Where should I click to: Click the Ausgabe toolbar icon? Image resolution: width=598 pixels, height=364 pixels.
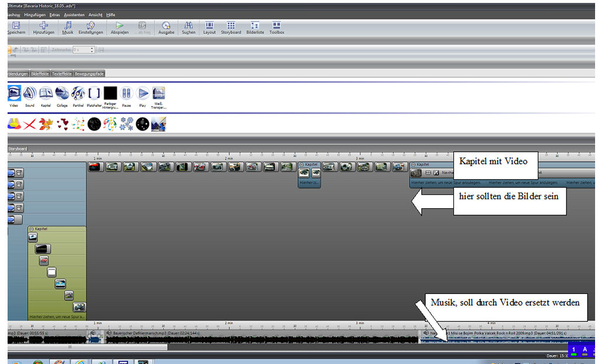tap(166, 27)
